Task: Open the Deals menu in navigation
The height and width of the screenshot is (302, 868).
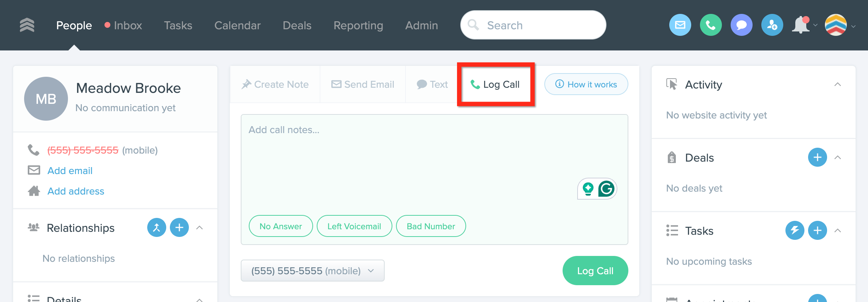Action: pyautogui.click(x=297, y=25)
